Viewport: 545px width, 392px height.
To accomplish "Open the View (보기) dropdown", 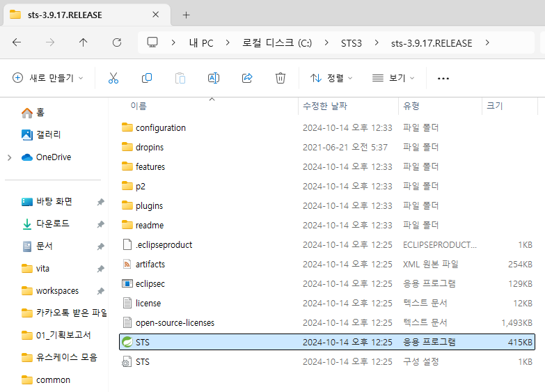I will 393,78.
